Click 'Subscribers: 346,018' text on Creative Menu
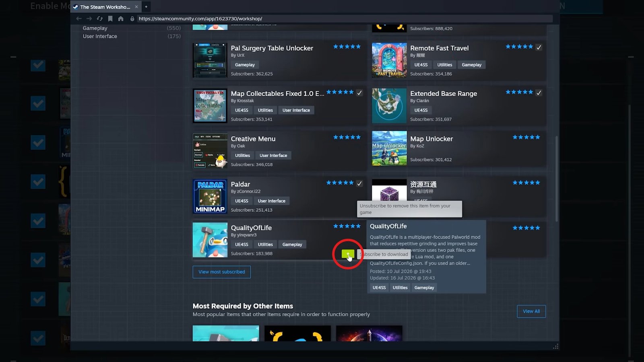644x362 pixels. [252, 165]
